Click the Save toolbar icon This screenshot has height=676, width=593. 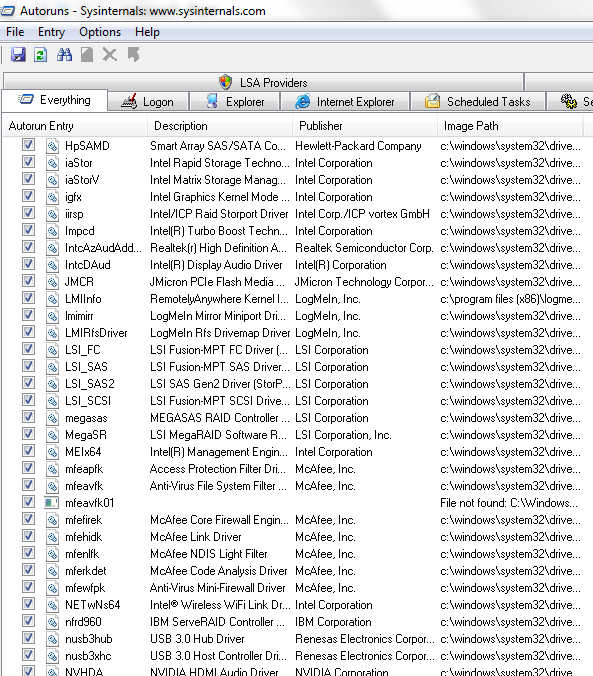(18, 55)
